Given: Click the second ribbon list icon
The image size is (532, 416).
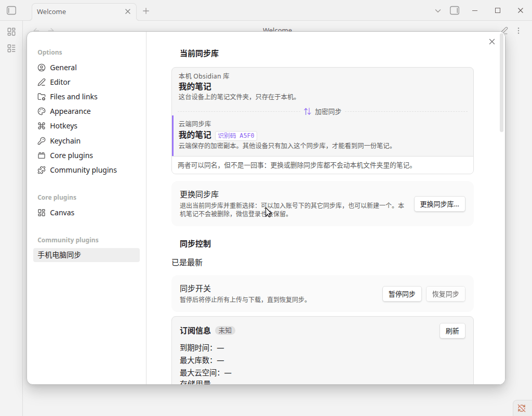Looking at the screenshot, I should pos(11,48).
